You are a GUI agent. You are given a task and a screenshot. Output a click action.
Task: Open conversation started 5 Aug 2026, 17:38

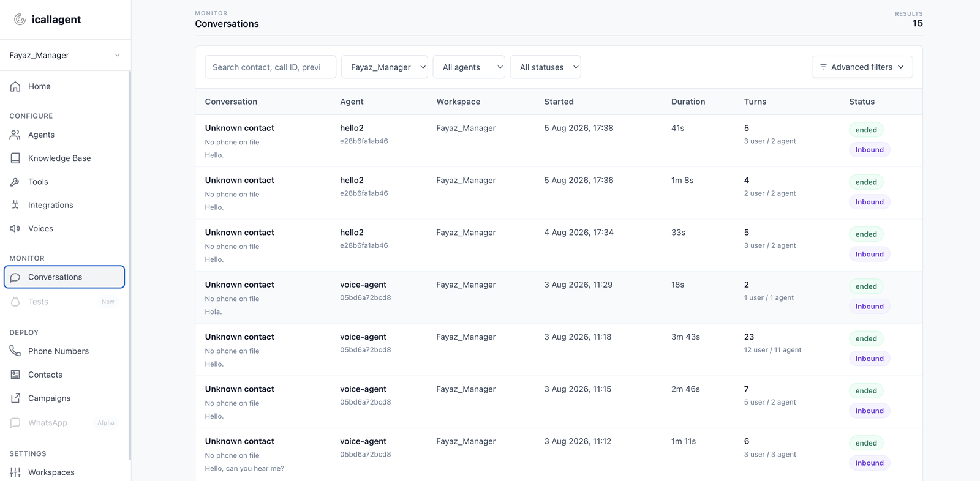559,141
